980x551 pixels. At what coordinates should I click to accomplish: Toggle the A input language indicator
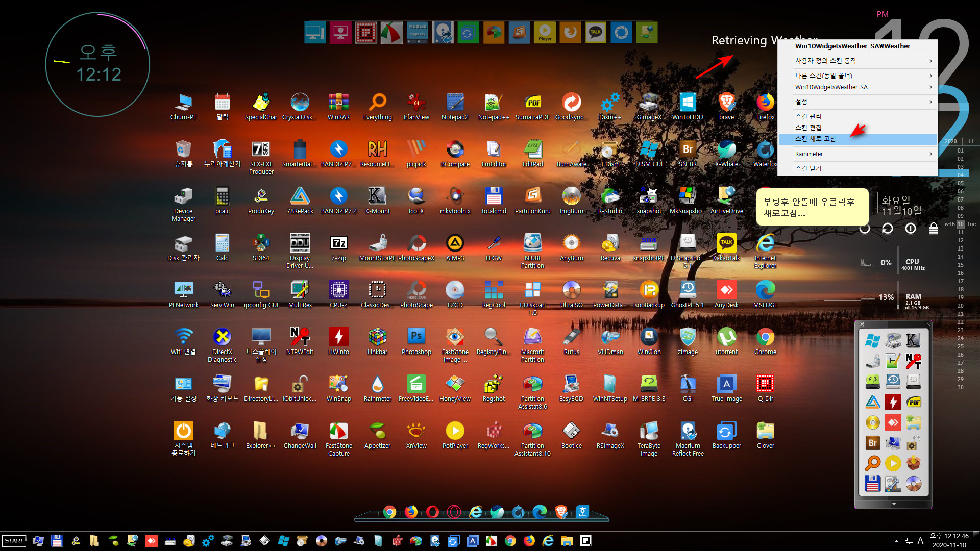(920, 541)
